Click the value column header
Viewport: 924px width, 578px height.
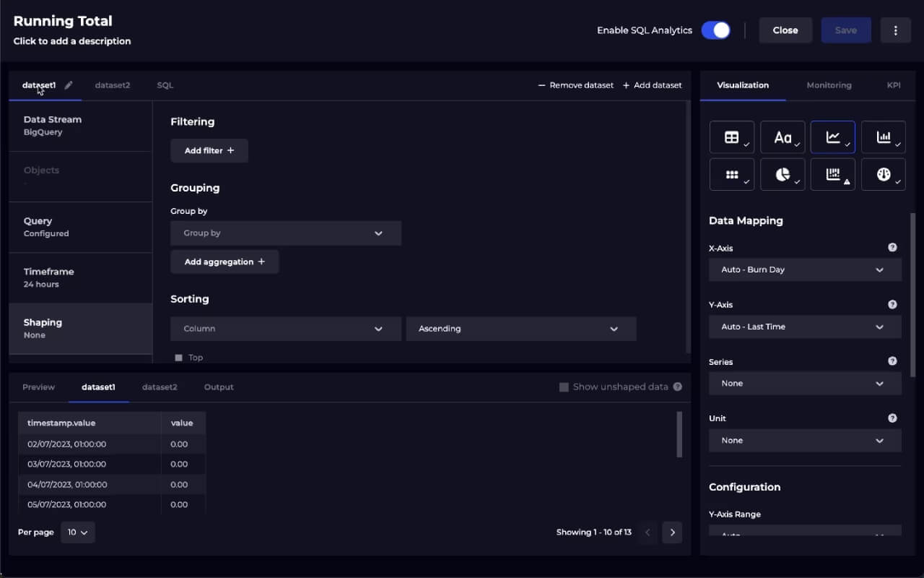pyautogui.click(x=183, y=423)
